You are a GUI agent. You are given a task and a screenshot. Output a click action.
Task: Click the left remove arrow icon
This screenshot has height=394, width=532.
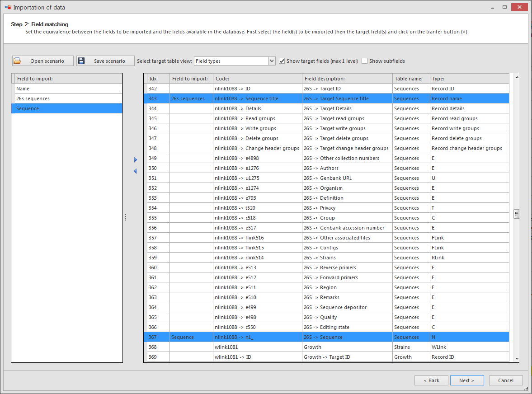coord(135,171)
